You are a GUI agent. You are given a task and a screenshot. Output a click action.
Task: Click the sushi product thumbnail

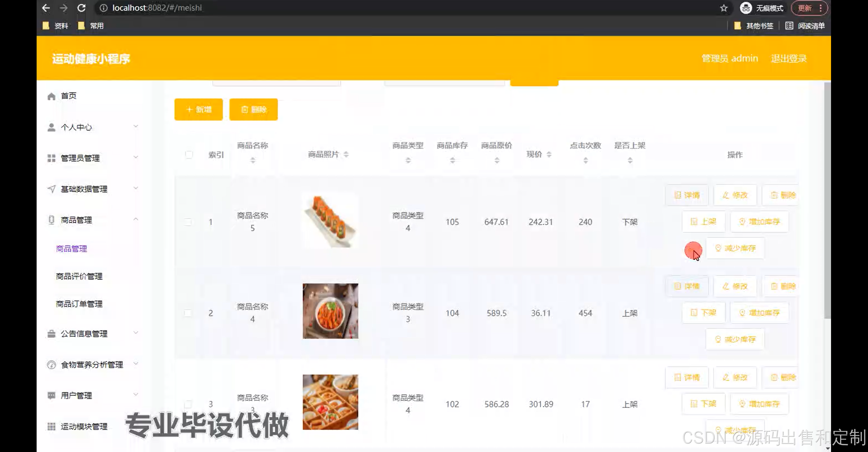tap(330, 221)
